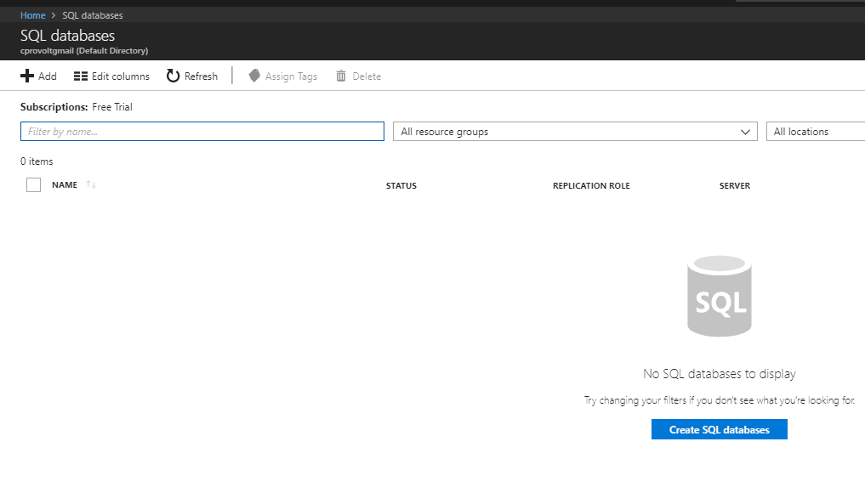Click the NAME column header text
This screenshot has width=865, height=504.
[x=65, y=184]
